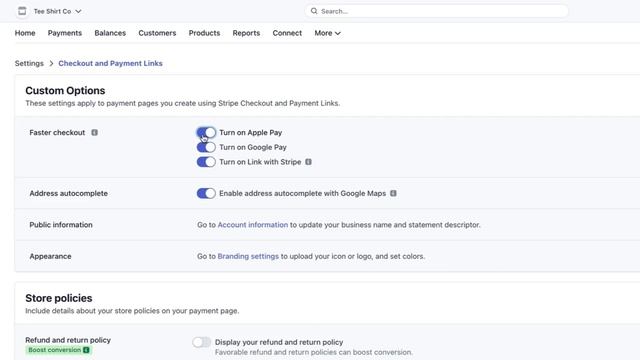The width and height of the screenshot is (640, 360).
Task: Click the Refund and return policy label
Action: pyautogui.click(x=68, y=340)
